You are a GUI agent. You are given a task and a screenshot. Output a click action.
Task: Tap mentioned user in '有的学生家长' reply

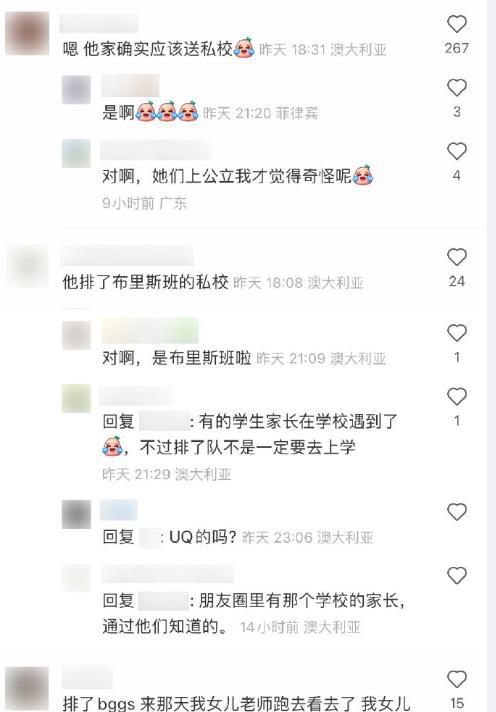pyautogui.click(x=164, y=421)
